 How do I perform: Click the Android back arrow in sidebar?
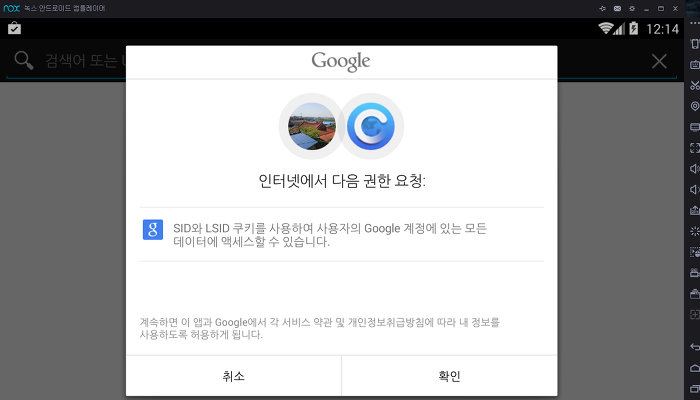(x=695, y=347)
